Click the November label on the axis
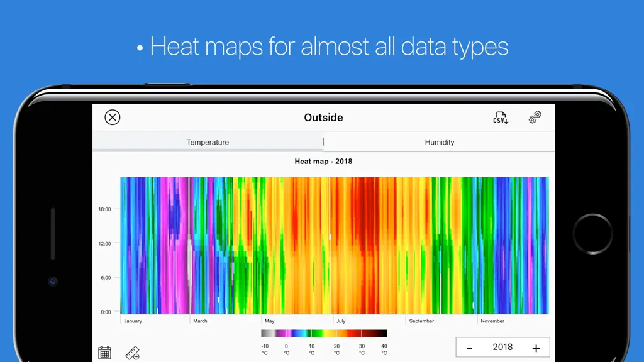 [x=492, y=321]
